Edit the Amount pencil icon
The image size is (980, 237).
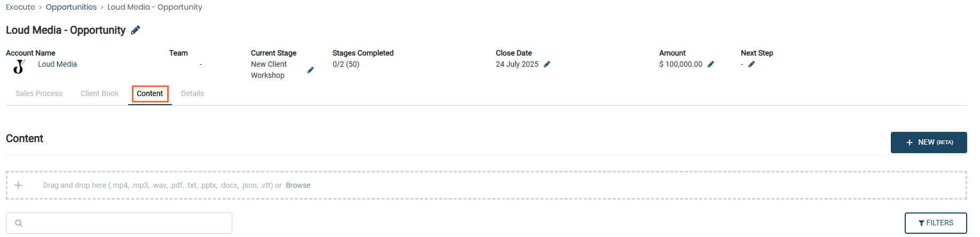point(711,64)
